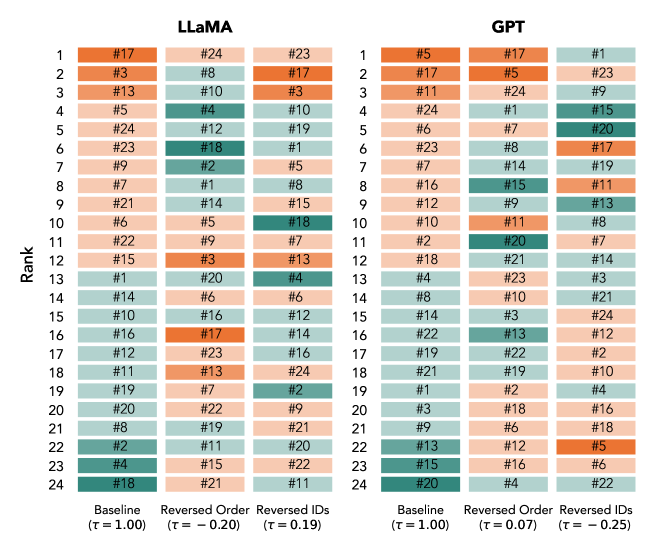660x553 pixels.
Task: Click the vertical Rank axis label
Action: [x=30, y=270]
